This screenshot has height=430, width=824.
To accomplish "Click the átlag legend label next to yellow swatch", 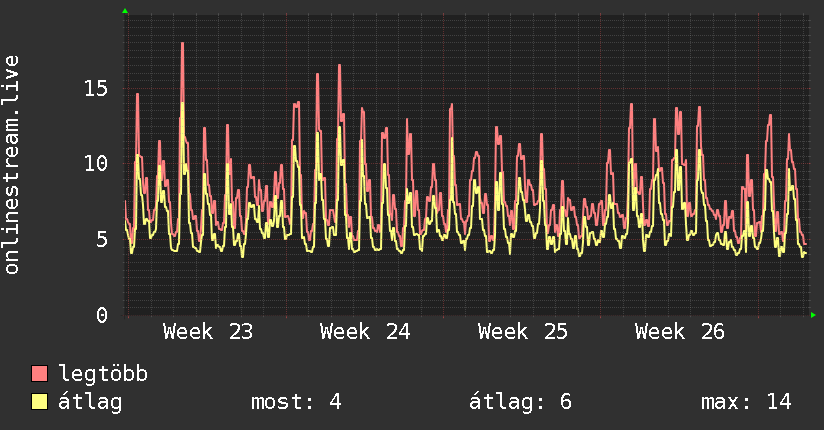I will [x=90, y=402].
